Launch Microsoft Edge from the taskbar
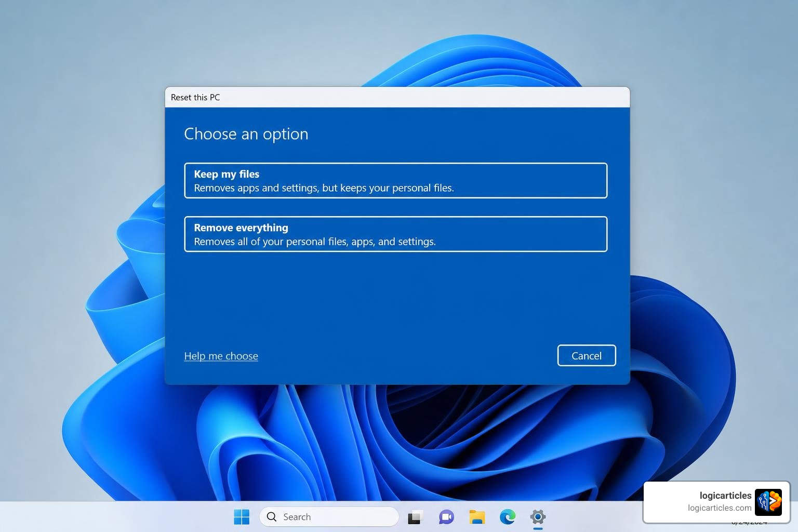This screenshot has width=798, height=532. click(508, 517)
